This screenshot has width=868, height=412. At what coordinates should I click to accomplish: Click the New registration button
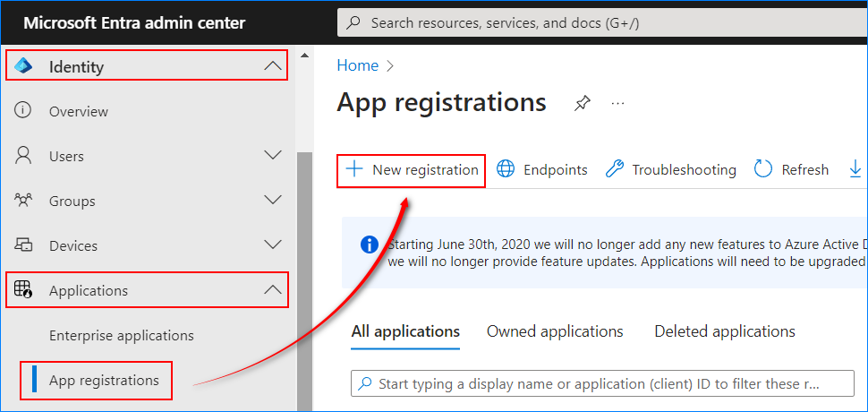pyautogui.click(x=412, y=169)
